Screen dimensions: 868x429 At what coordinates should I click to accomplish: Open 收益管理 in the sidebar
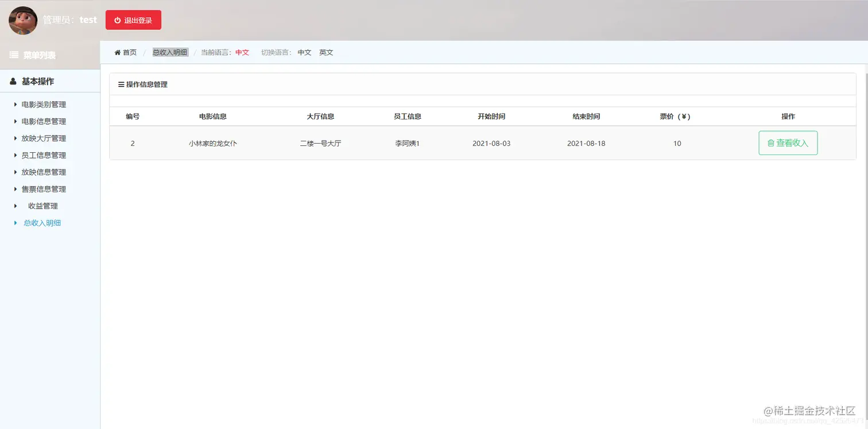coord(43,206)
